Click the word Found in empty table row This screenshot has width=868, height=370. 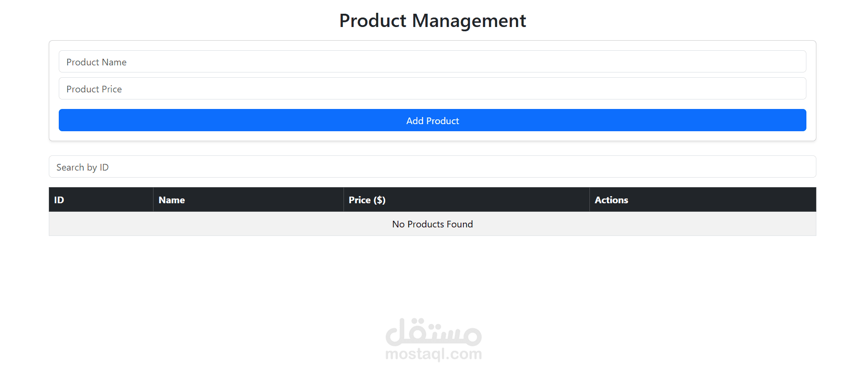[460, 224]
